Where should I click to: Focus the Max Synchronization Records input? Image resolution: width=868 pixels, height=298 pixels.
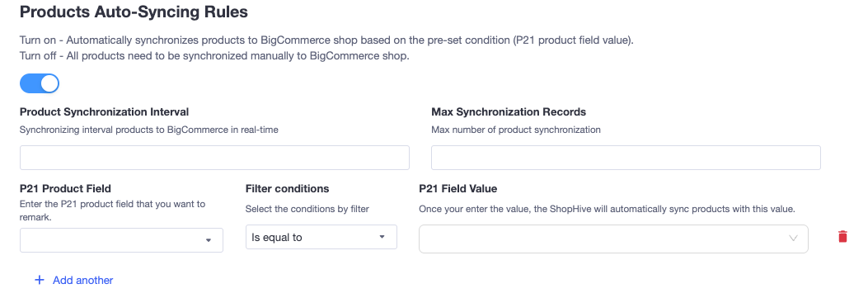coord(626,158)
